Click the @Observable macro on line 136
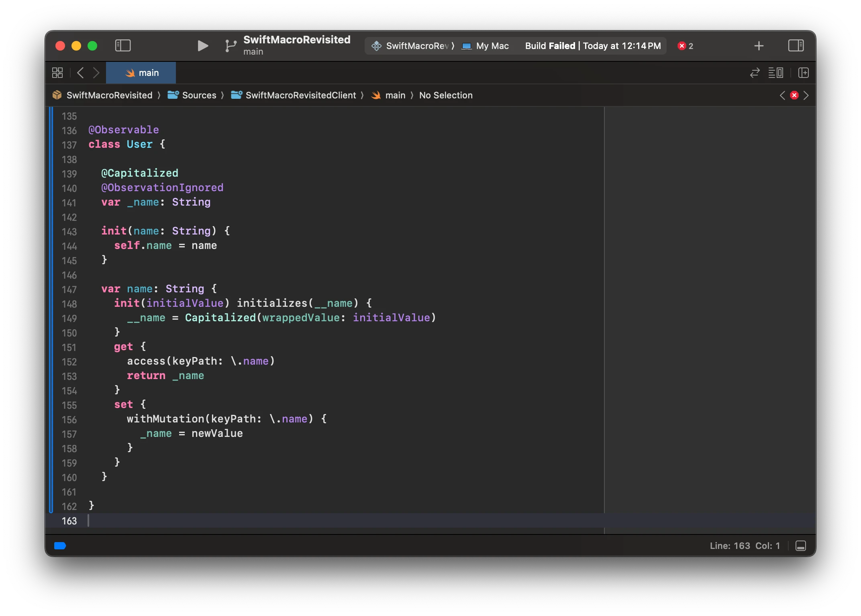 point(124,130)
